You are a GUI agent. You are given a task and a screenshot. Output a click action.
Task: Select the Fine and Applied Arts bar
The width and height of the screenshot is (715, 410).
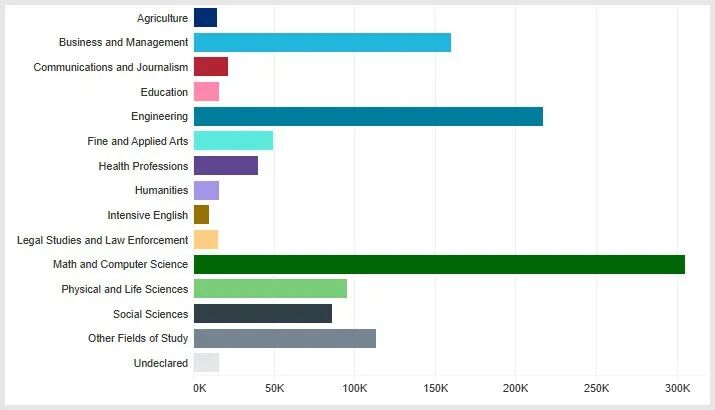(x=233, y=140)
